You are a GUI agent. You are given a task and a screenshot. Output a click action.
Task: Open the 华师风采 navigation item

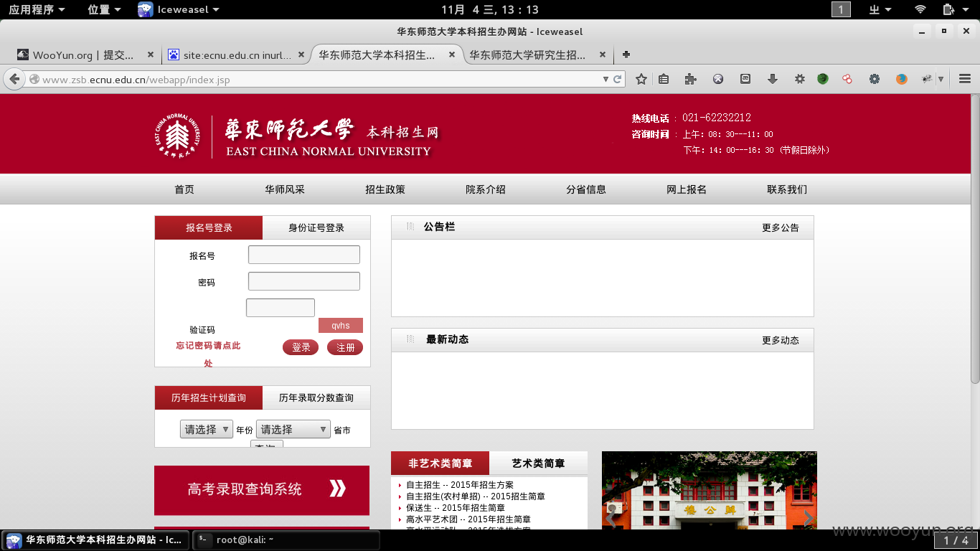coord(285,189)
